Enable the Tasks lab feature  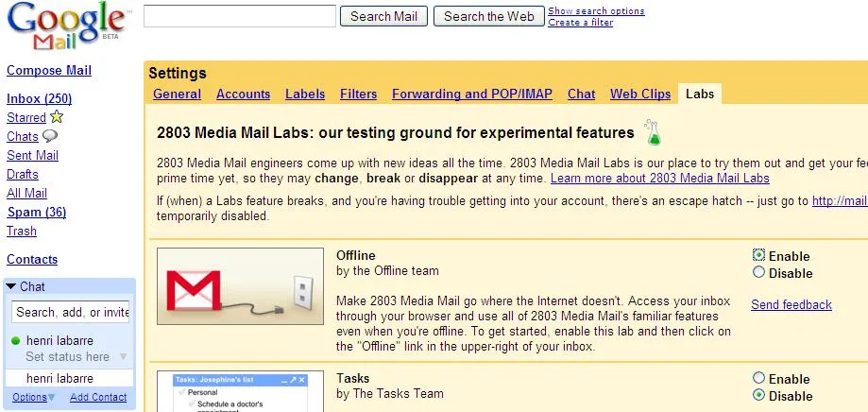[758, 378]
